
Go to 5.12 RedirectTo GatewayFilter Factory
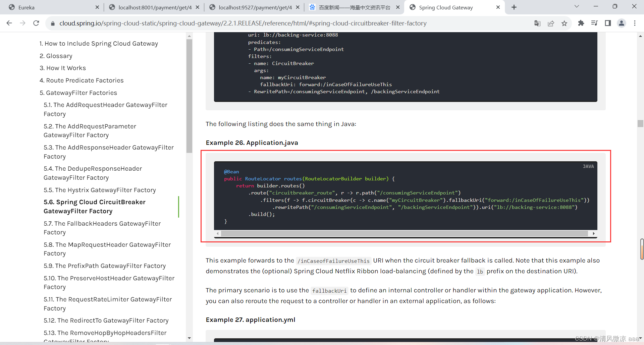click(106, 321)
